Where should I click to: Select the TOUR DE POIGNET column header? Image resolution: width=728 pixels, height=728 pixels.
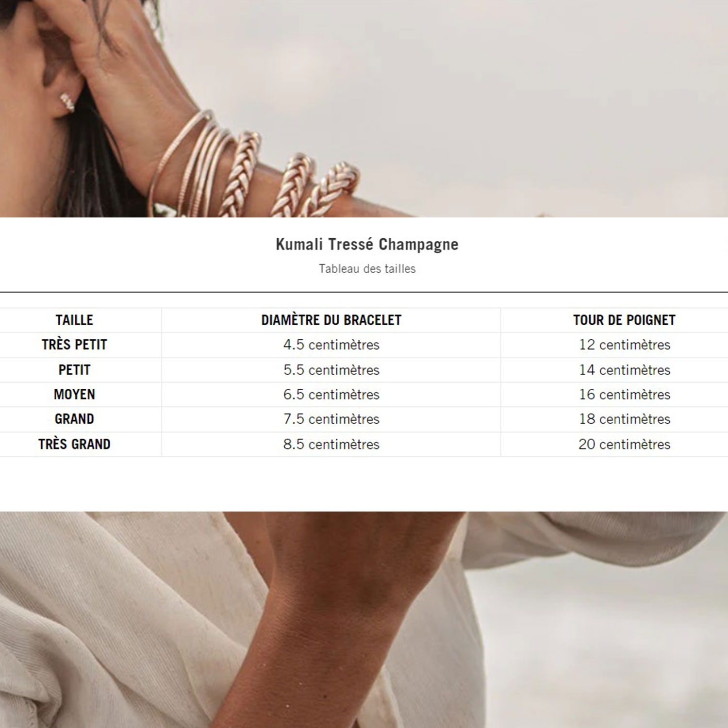pyautogui.click(x=624, y=320)
